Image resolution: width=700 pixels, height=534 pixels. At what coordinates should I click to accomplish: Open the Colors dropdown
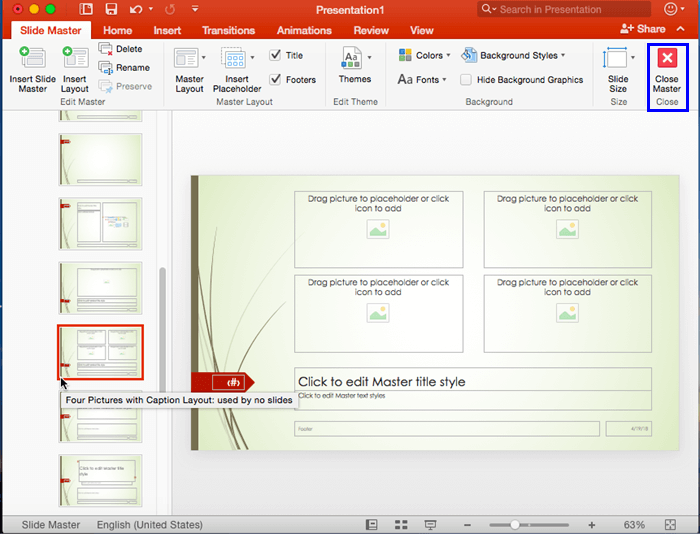[x=424, y=56]
